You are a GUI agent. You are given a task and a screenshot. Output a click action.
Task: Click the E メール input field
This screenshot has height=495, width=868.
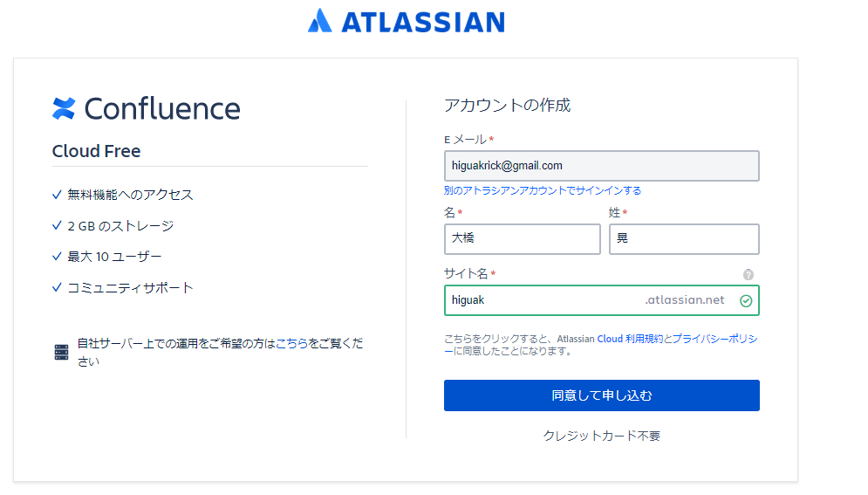click(x=601, y=166)
